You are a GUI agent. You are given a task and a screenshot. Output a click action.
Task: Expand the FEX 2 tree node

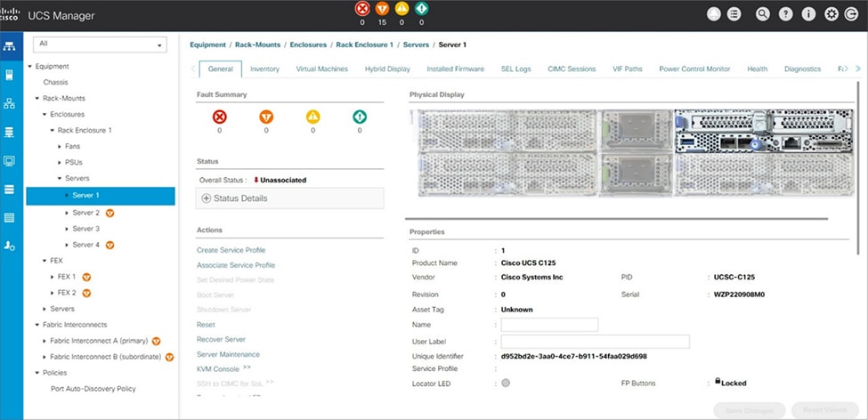pos(52,293)
